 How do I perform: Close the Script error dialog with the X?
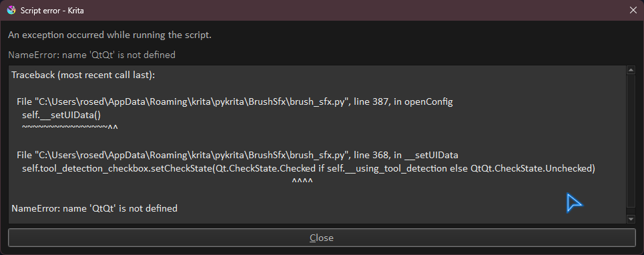(633, 10)
